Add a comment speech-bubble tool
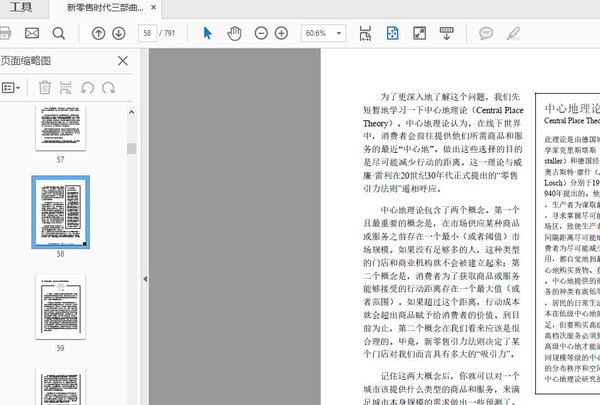The width and height of the screenshot is (600, 405). [x=486, y=33]
